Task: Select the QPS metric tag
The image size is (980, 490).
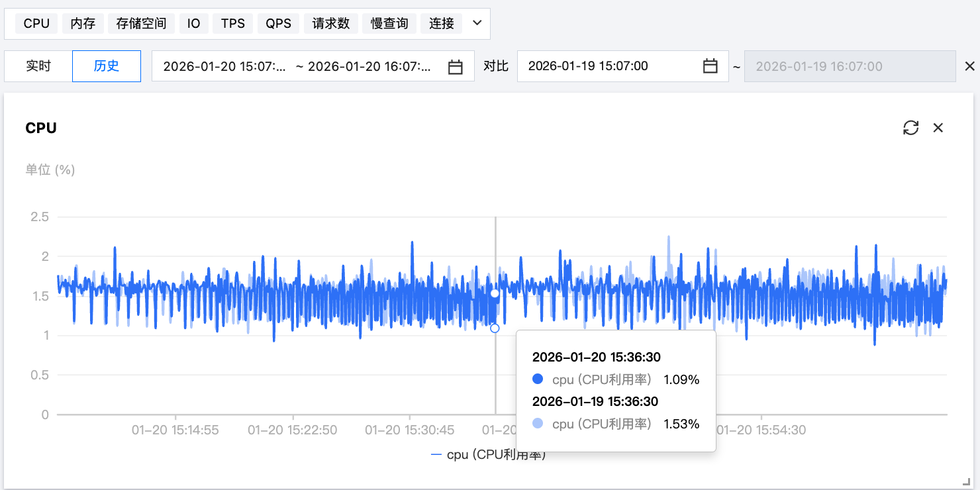Action: tap(279, 24)
